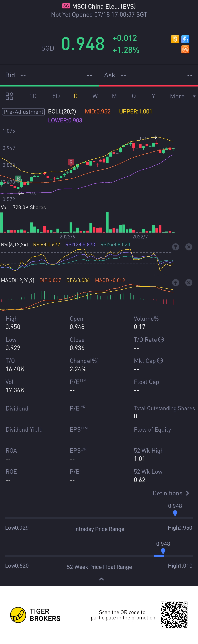Collapse the details panel with up chevron
Screen dimensions: 198x644
coord(102,579)
